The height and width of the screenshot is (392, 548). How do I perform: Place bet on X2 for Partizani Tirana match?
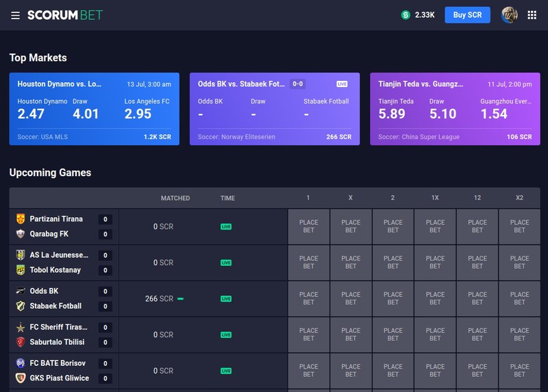point(519,227)
